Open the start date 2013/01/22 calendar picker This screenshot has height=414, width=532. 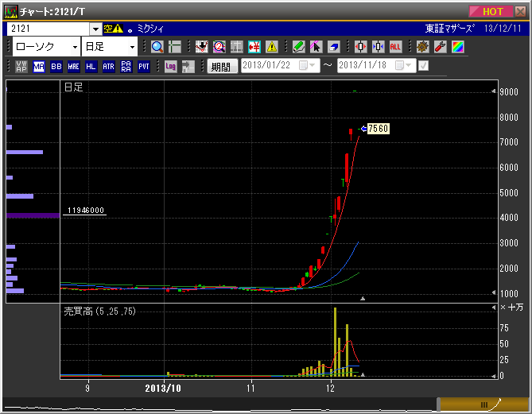(305, 66)
